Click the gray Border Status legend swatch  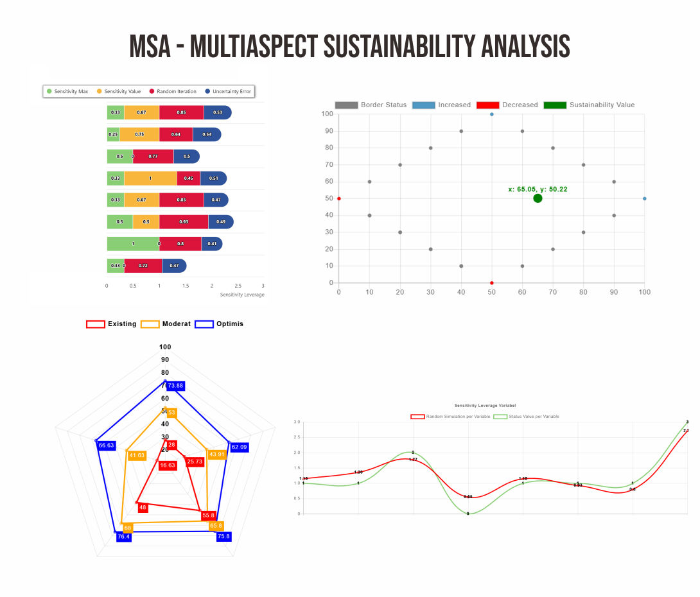[x=346, y=105]
